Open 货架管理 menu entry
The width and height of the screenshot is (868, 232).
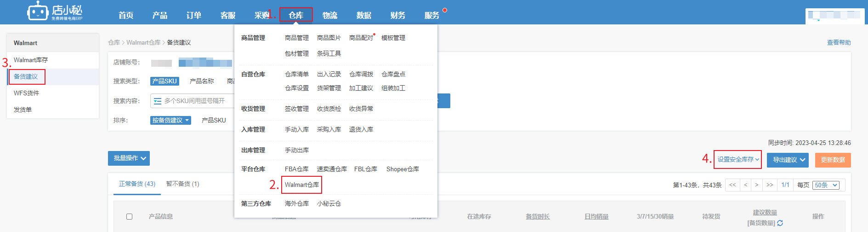tap(329, 88)
